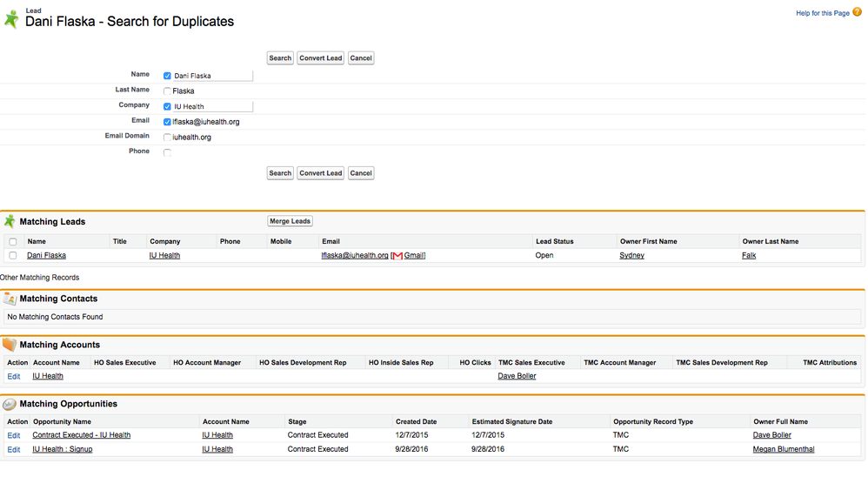This screenshot has width=868, height=477.
Task: Click the TMC Account Manager column header
Action: [620, 363]
